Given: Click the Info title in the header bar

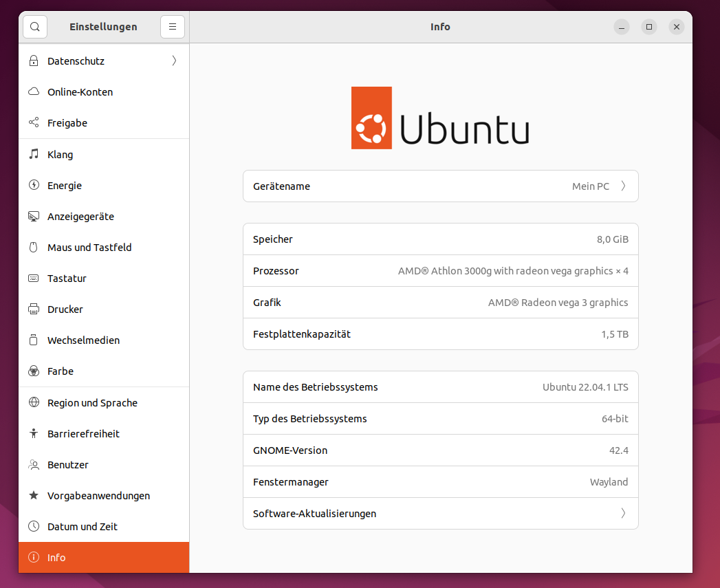Looking at the screenshot, I should point(440,27).
